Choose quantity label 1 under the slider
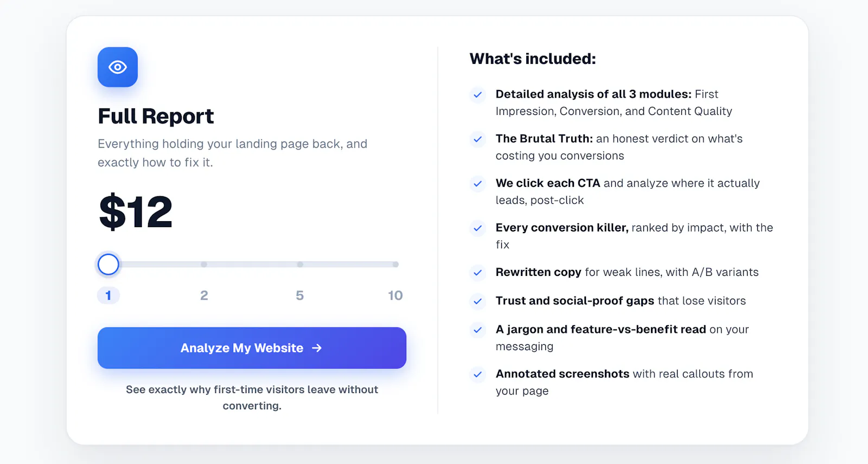The height and width of the screenshot is (464, 868). pyautogui.click(x=108, y=295)
